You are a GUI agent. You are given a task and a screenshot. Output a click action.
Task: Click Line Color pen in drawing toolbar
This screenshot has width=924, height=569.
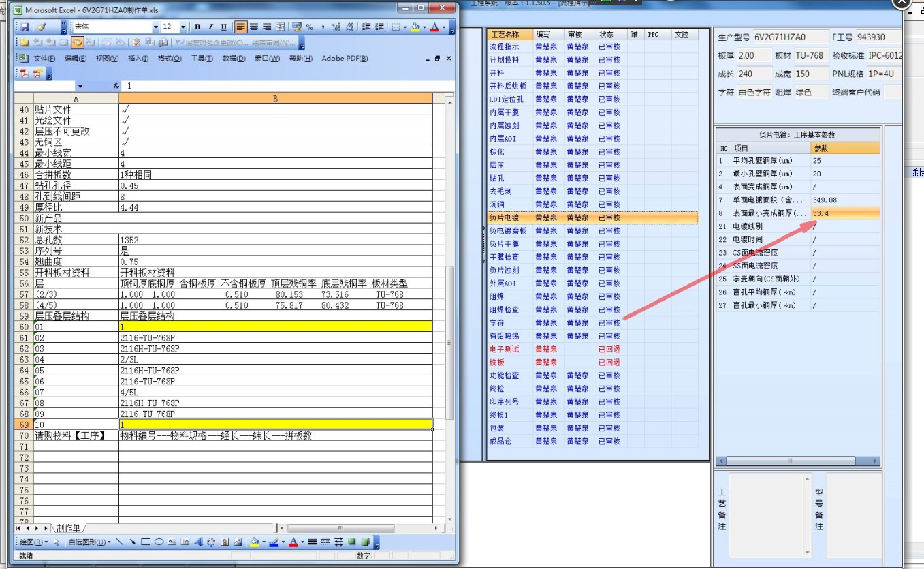[273, 542]
